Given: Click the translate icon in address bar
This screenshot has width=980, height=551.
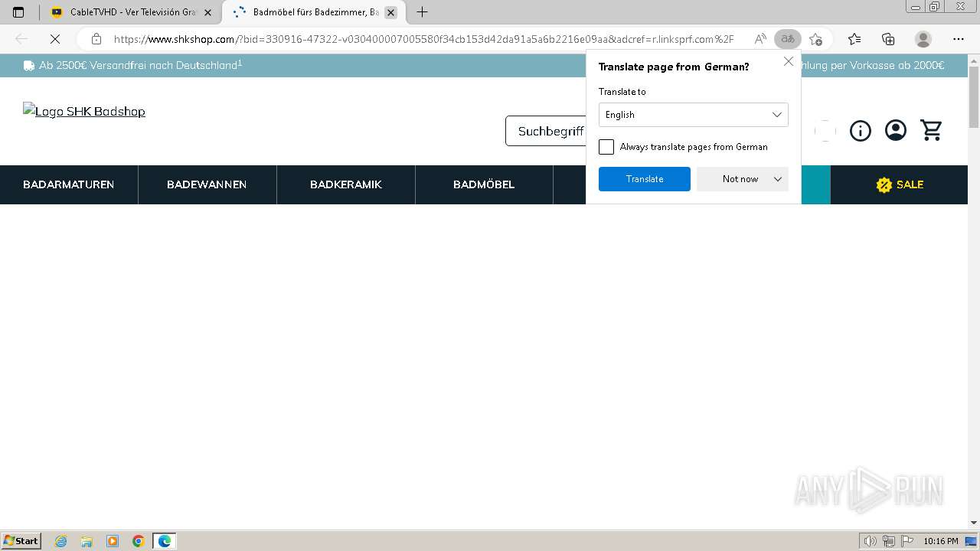Looking at the screenshot, I should click(x=787, y=39).
